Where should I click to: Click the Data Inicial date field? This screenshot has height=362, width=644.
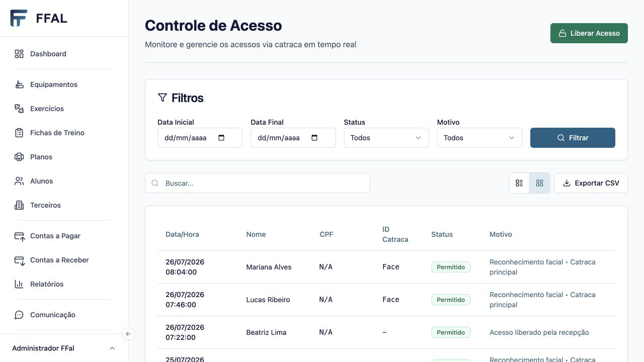pos(200,138)
